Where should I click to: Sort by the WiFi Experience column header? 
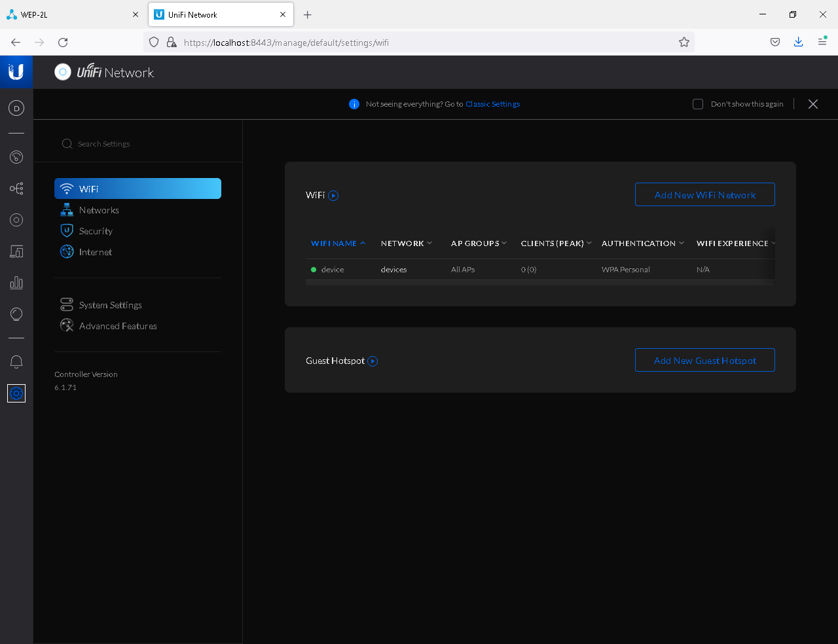click(735, 243)
